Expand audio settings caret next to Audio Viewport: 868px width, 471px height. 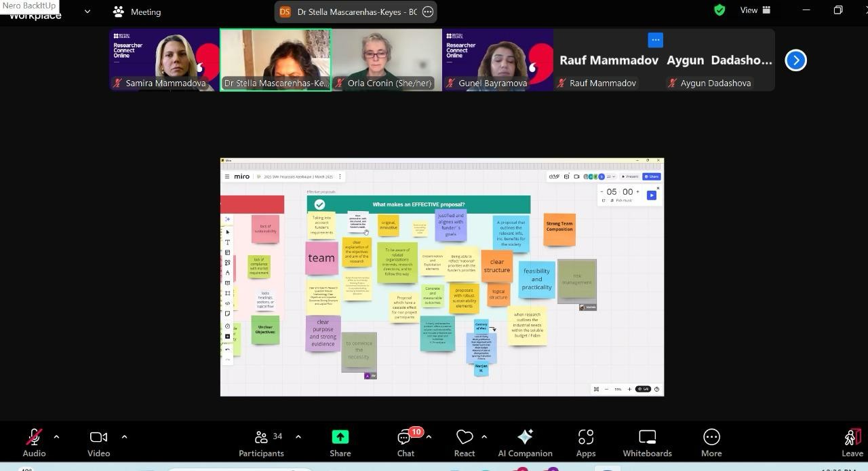coord(56,437)
